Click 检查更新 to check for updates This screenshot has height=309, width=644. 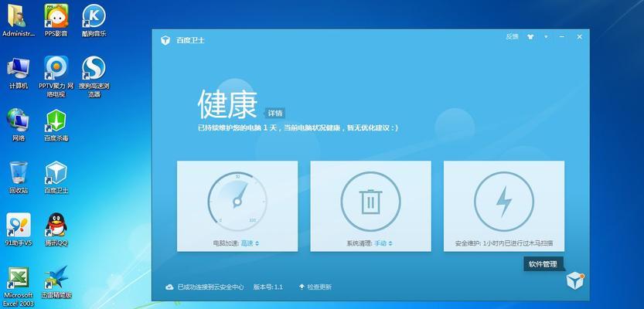pyautogui.click(x=315, y=287)
